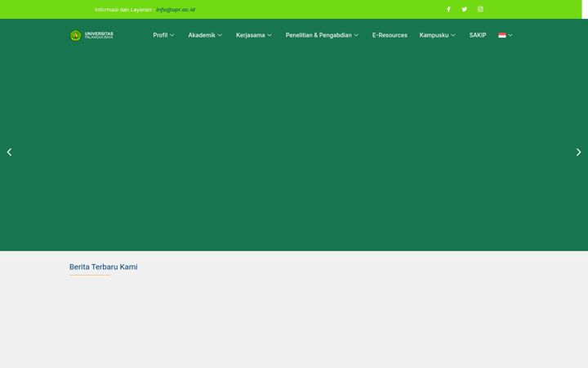Open the SAKIP link
Screen dimensions: 588x368
click(478, 35)
